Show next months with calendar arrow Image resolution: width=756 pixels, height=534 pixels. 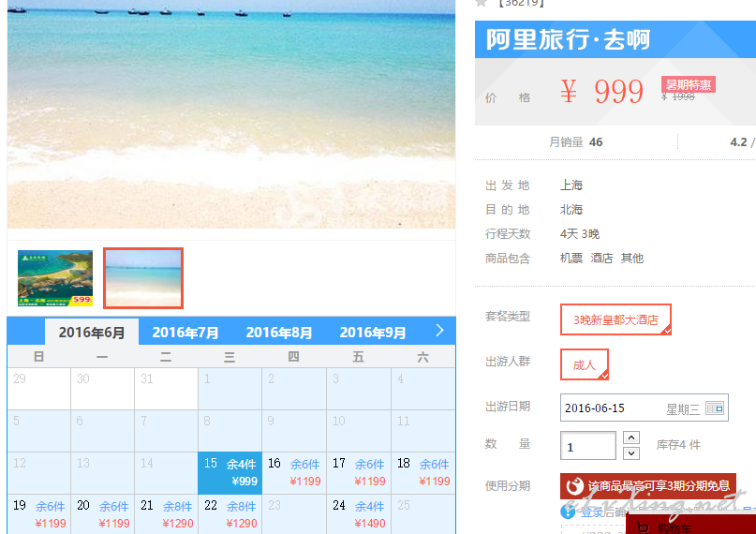(x=439, y=331)
